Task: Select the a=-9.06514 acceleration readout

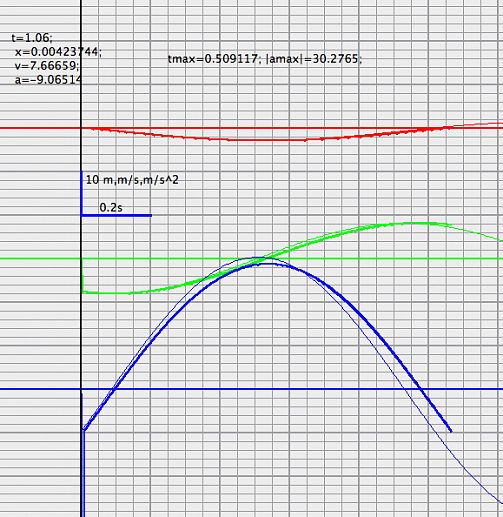Action: tap(48, 80)
